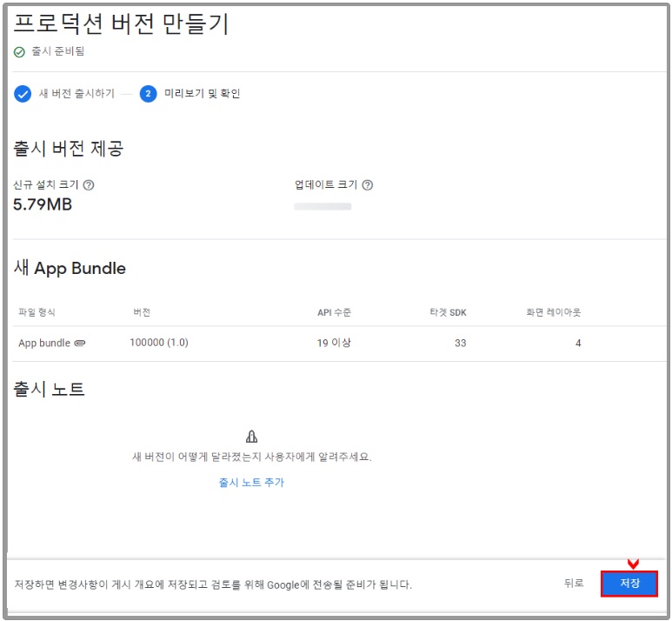
Task: Click the 파일 형식 column header
Action: click(37, 312)
